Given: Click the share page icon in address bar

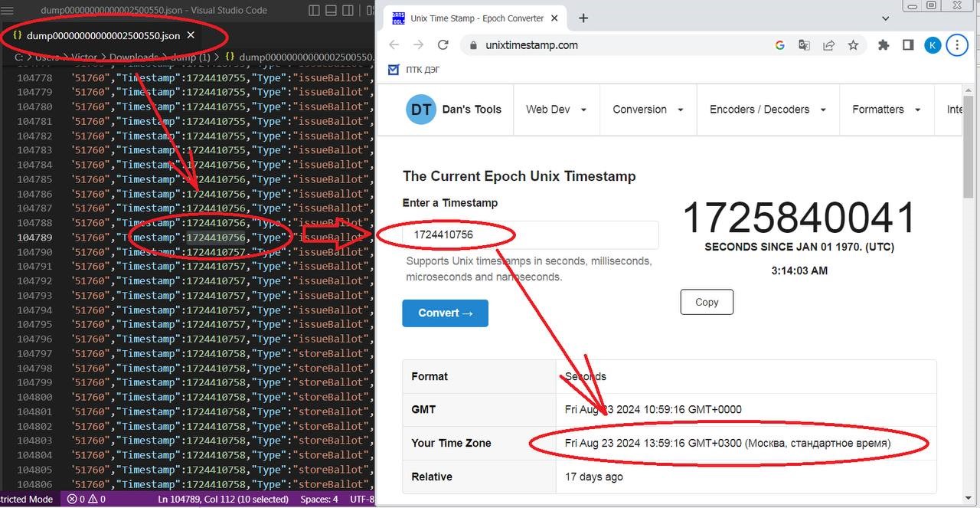Looking at the screenshot, I should 828,45.
